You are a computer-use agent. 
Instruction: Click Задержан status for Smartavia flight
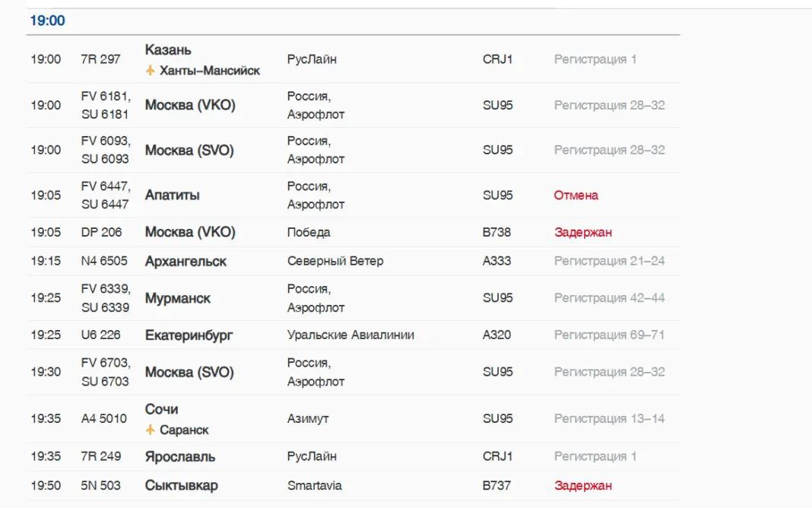pyautogui.click(x=583, y=486)
